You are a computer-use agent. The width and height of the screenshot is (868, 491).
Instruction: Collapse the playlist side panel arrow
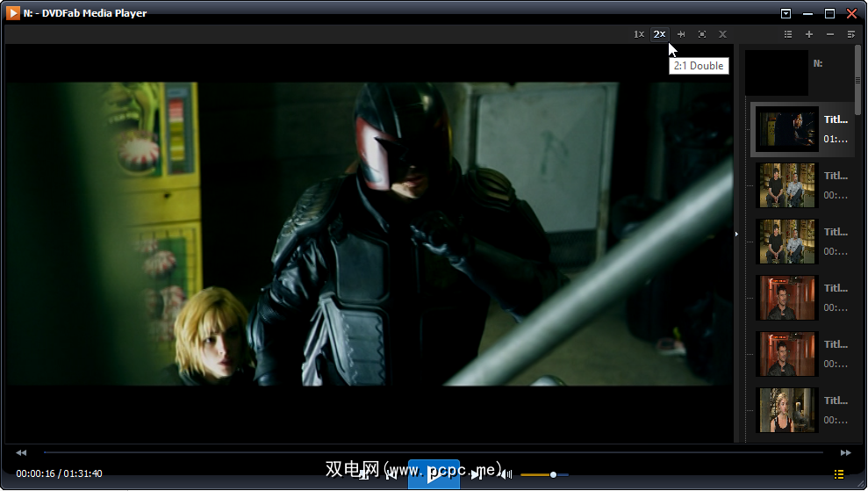coord(737,234)
